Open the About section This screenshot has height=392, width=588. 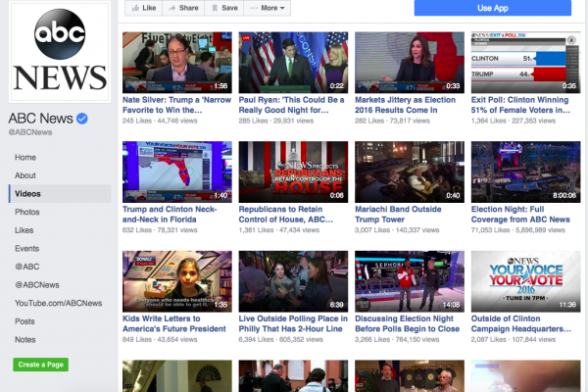tap(25, 175)
